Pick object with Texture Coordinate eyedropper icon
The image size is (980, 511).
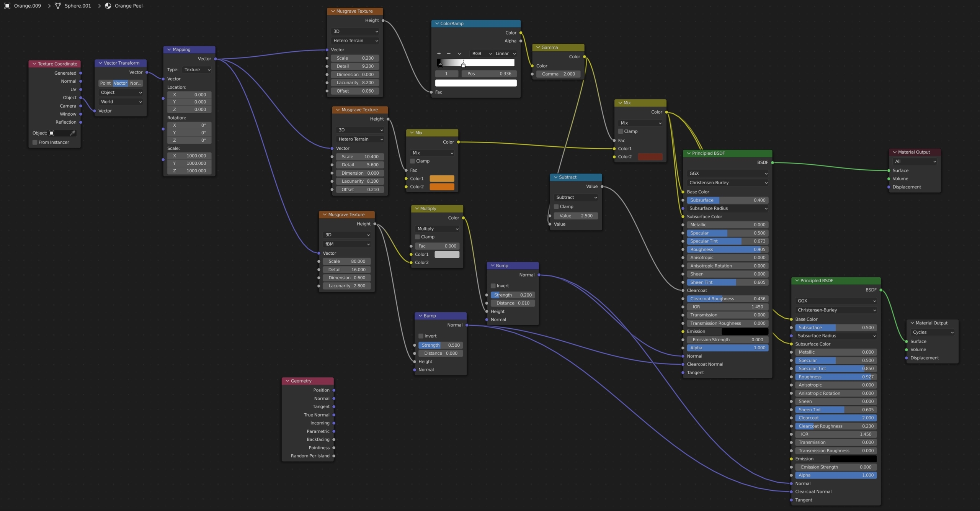[x=73, y=133]
